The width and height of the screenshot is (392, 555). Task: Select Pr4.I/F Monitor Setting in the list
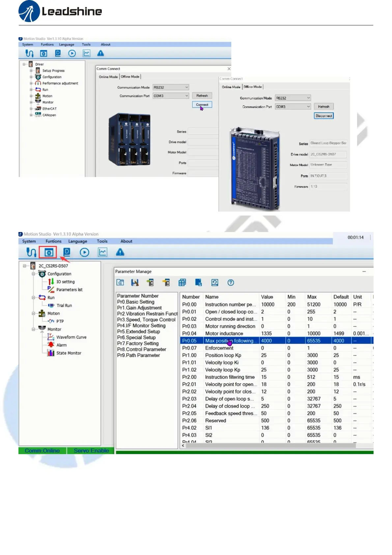[x=141, y=326]
